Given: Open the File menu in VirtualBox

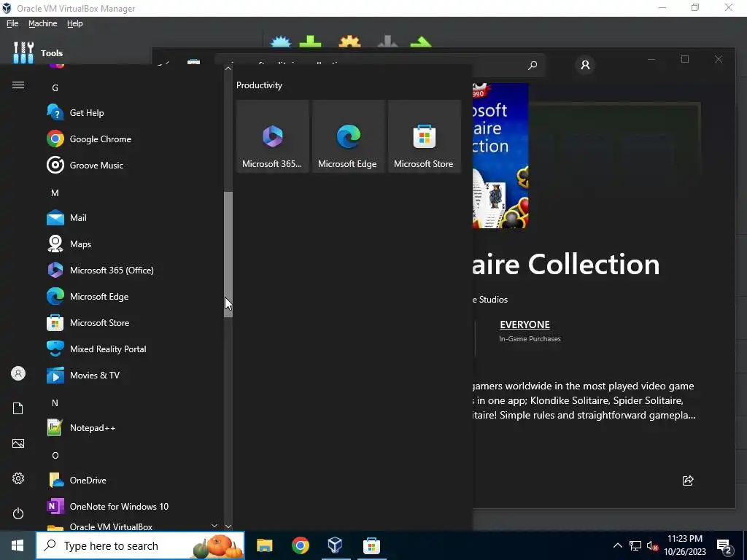Looking at the screenshot, I should tap(12, 23).
